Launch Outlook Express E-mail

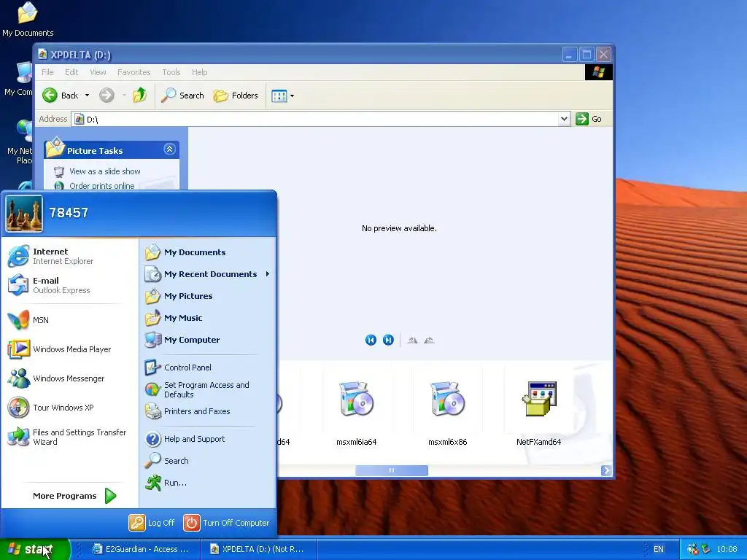tap(49, 285)
